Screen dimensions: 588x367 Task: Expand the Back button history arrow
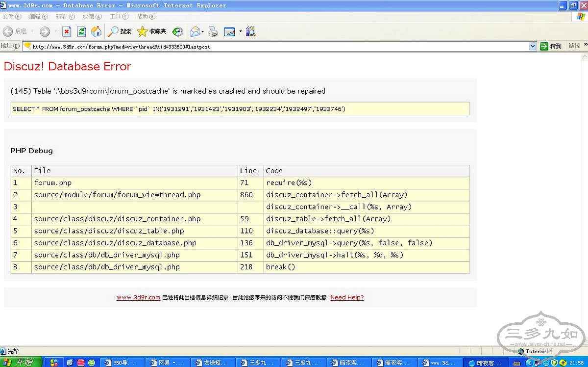pos(32,31)
